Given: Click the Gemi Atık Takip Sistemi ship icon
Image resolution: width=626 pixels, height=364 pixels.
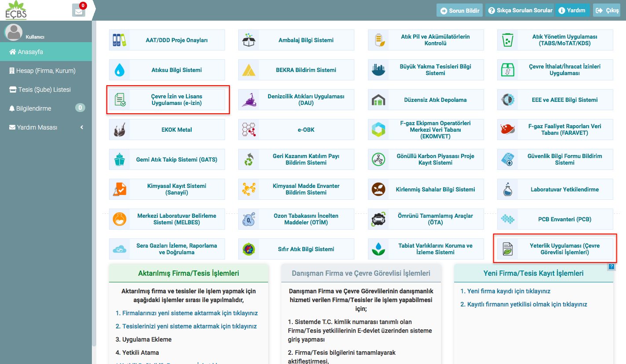Looking at the screenshot, I should click(x=120, y=159).
